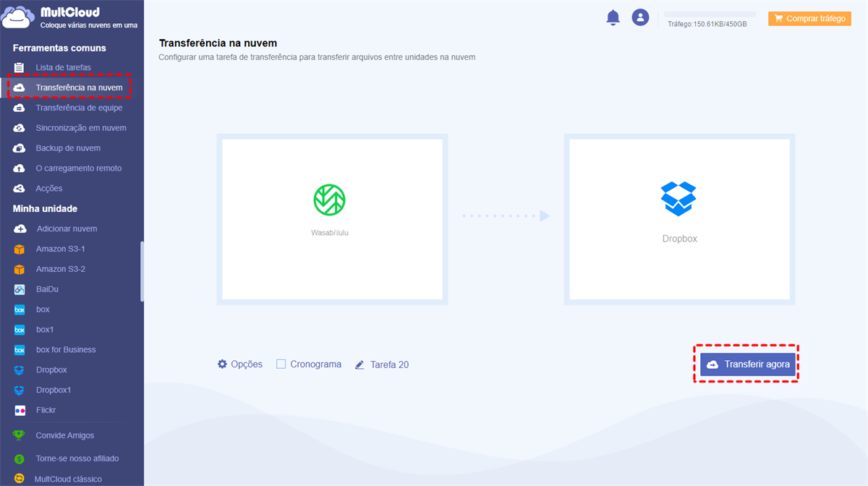Viewport: 868px width, 486px height.
Task: Select Dropbox1 drive label
Action: [x=54, y=390]
